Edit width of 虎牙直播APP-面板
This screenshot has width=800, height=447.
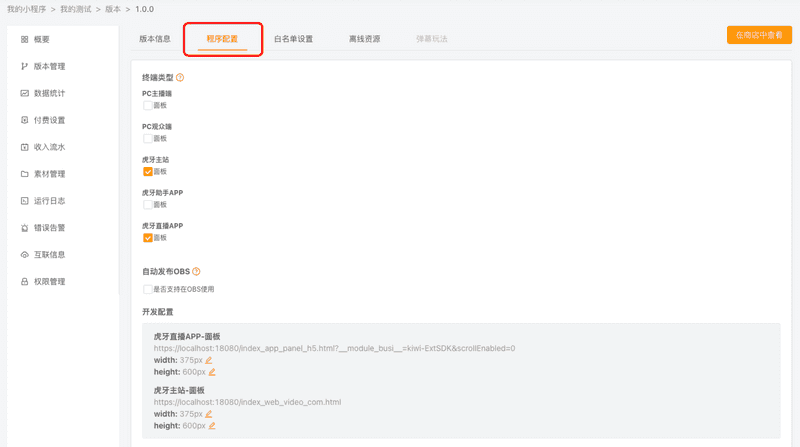(209, 360)
